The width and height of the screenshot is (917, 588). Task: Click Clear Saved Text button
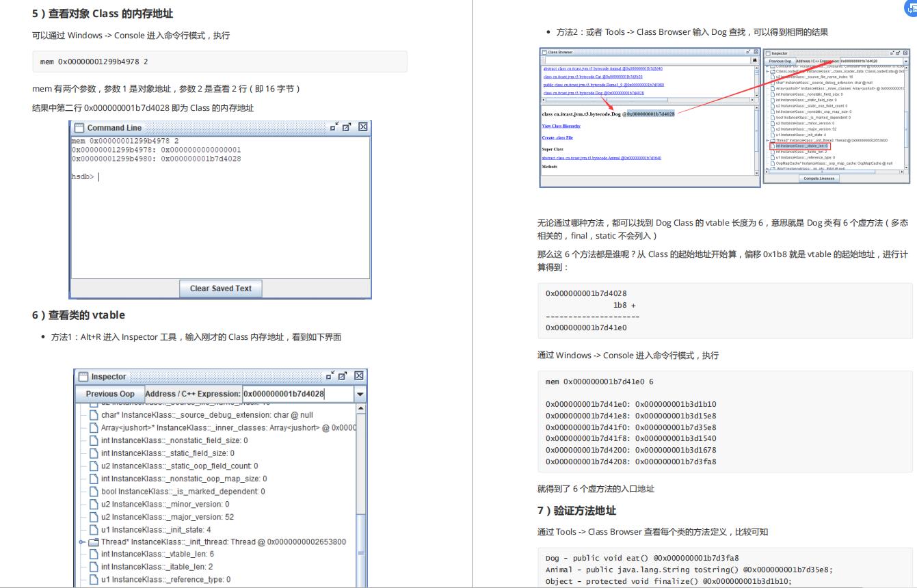click(220, 289)
